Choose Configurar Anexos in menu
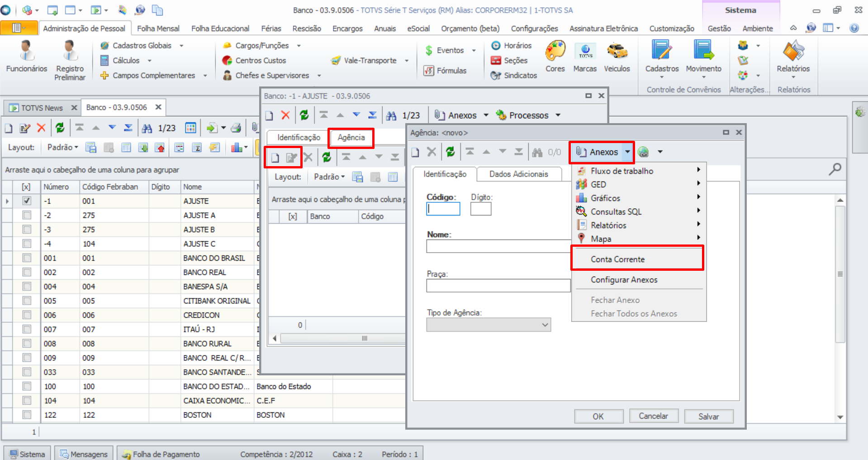Image resolution: width=868 pixels, height=460 pixels. tap(637, 279)
